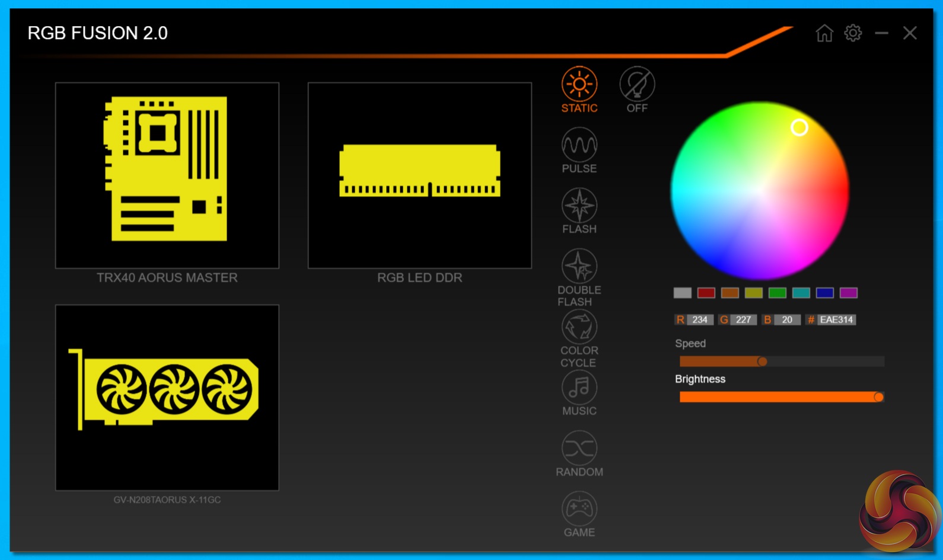Go to the Home screen icon
943x560 pixels.
(824, 33)
